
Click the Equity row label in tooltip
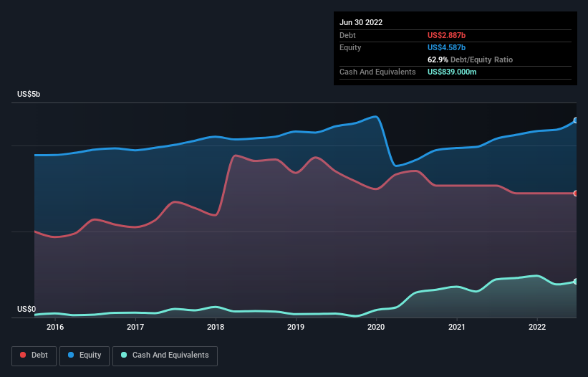350,47
